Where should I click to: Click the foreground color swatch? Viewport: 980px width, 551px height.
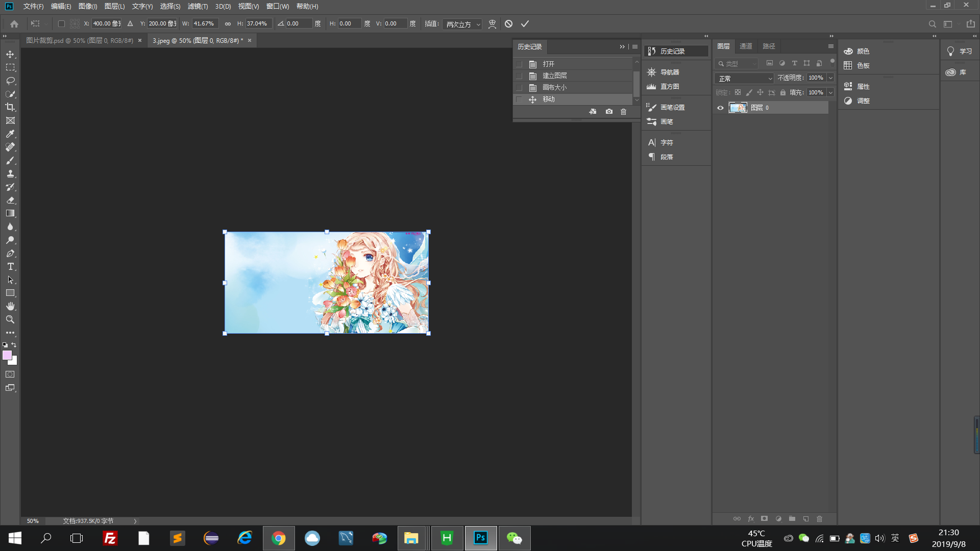(x=7, y=355)
